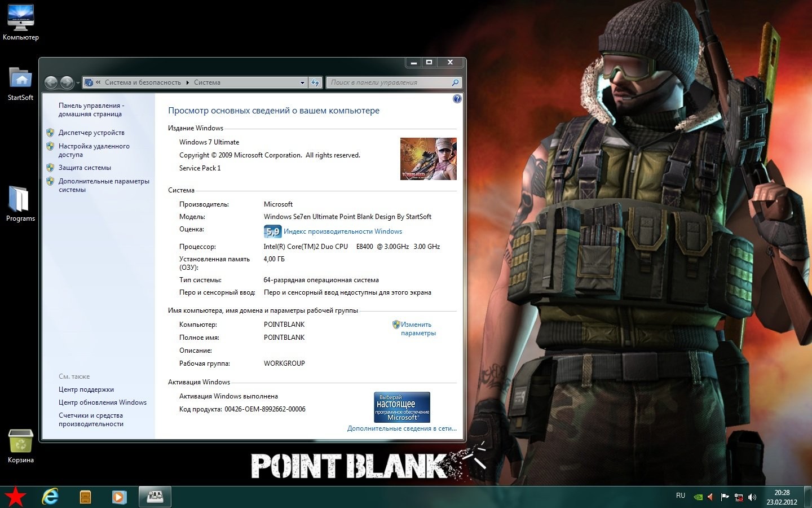
Task: Select the 64-разрядная операционная система text
Action: tap(321, 280)
